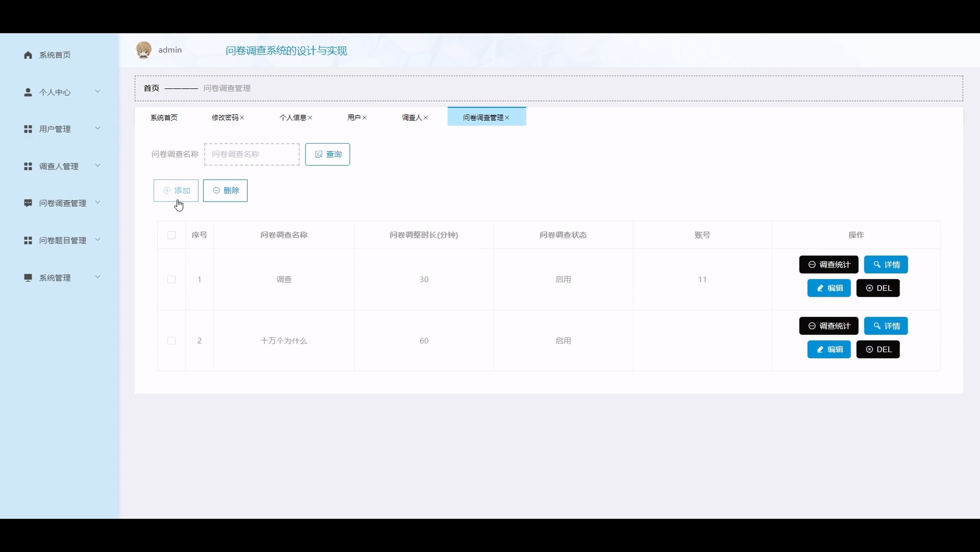
Task: Click the 问卷调查系统的设计与实现 title
Action: (286, 51)
